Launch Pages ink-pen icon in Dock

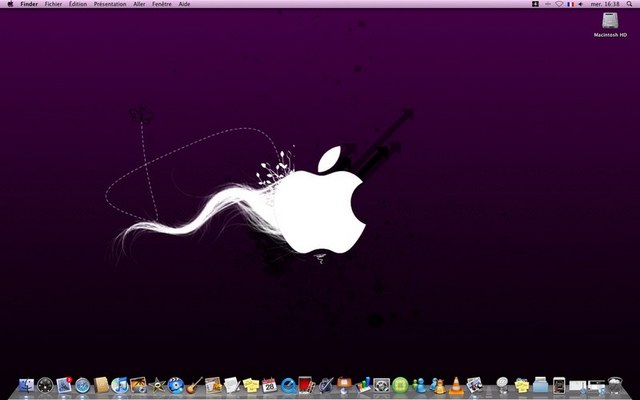tap(325, 385)
